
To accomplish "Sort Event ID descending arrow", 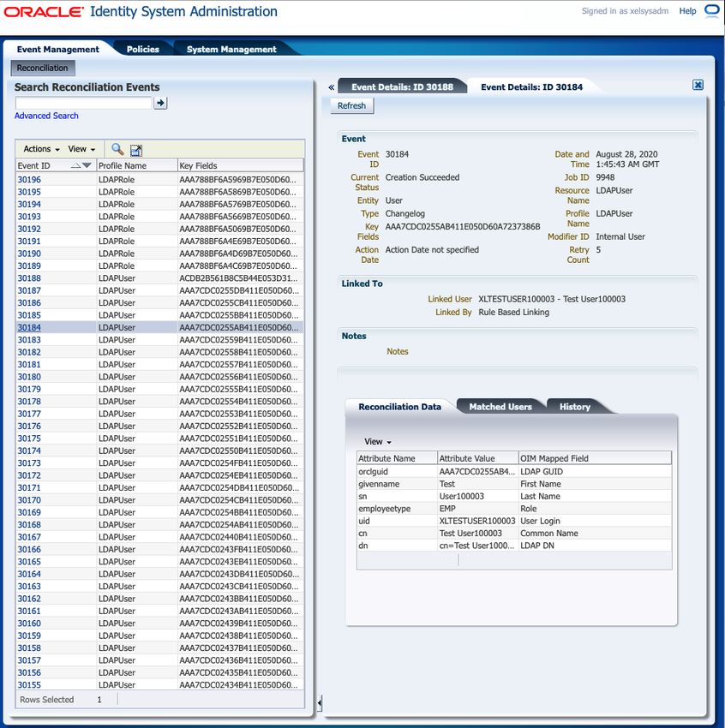I will (x=87, y=166).
